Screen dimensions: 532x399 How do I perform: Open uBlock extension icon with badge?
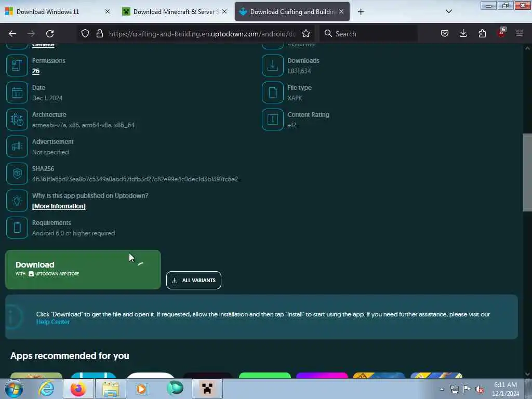point(501,33)
